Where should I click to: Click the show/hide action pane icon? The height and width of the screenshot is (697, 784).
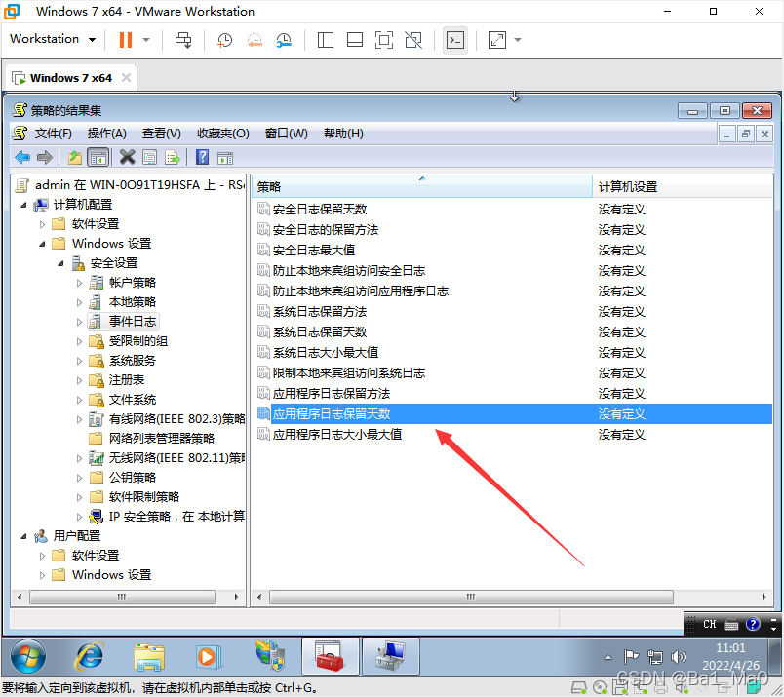tap(225, 159)
